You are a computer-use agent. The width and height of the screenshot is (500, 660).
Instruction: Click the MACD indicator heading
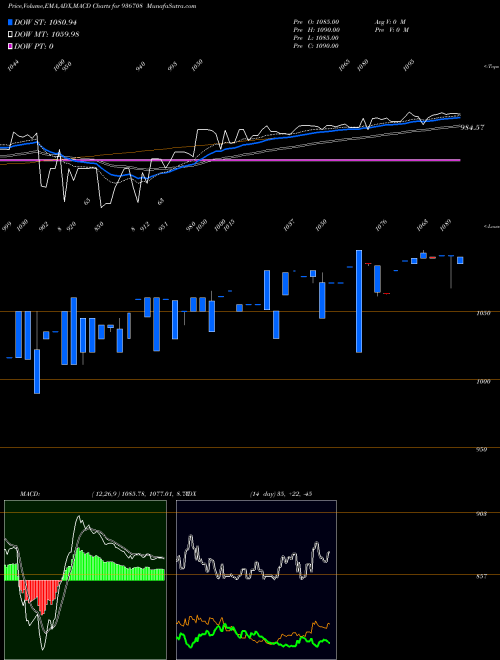tap(29, 493)
